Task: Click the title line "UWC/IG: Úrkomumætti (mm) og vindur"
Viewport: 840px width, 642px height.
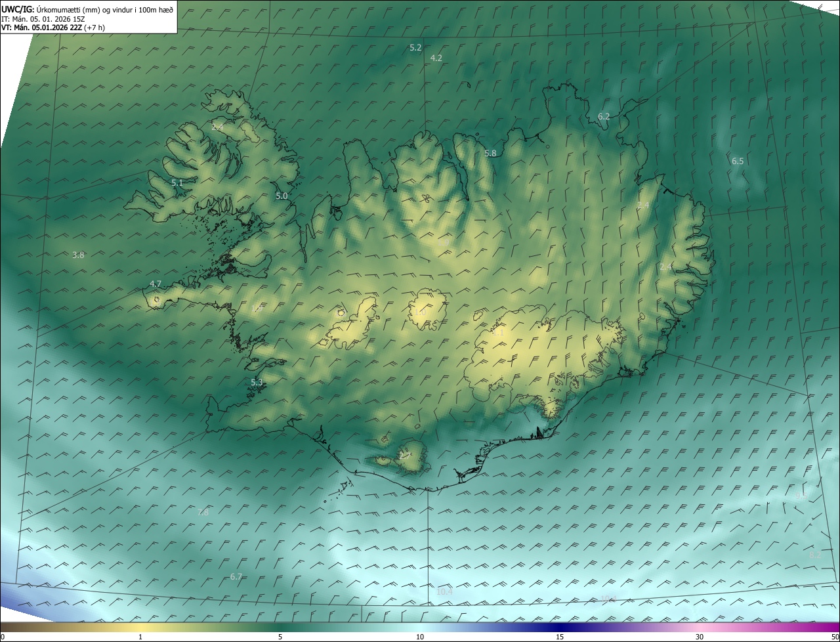Action: pyautogui.click(x=87, y=10)
